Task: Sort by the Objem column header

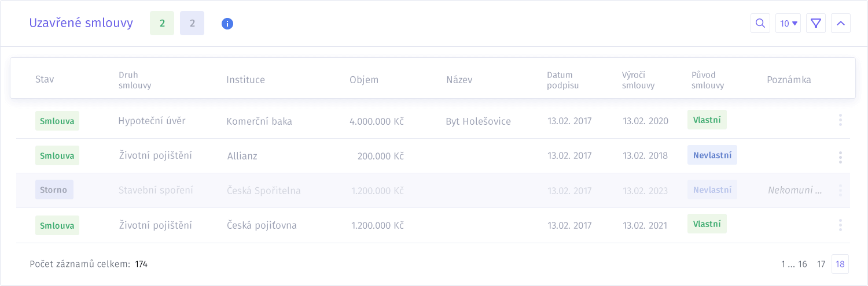Action: click(364, 80)
